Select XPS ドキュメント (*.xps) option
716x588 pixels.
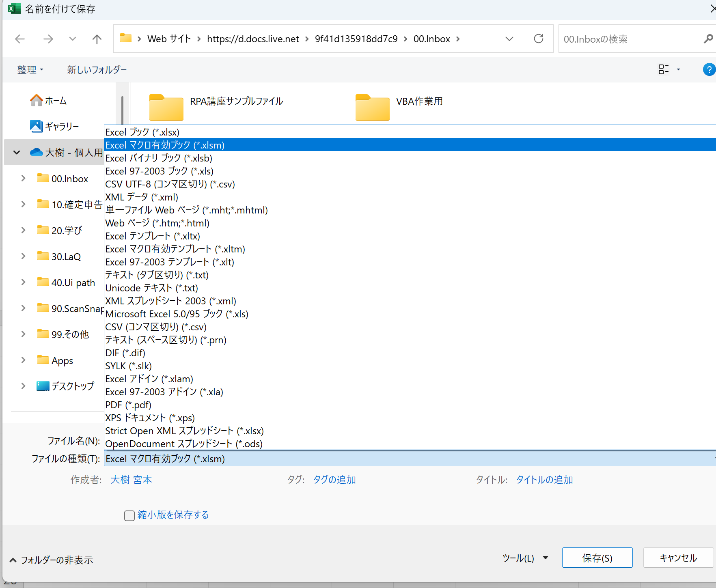coord(410,418)
